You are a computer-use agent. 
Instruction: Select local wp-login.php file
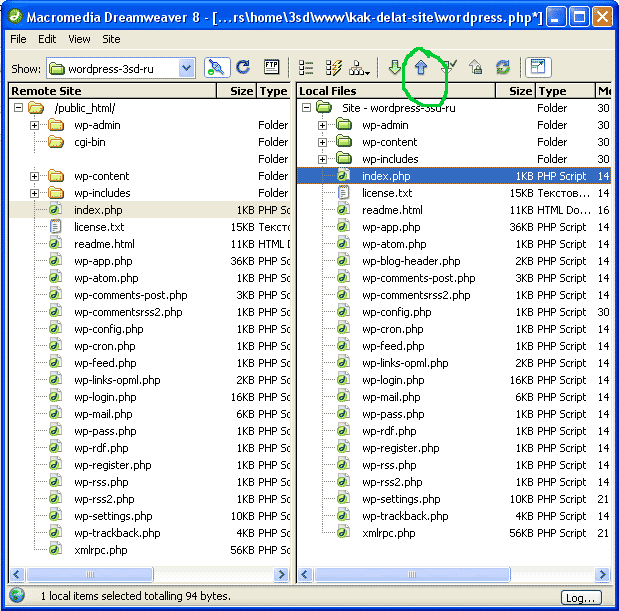(x=393, y=380)
